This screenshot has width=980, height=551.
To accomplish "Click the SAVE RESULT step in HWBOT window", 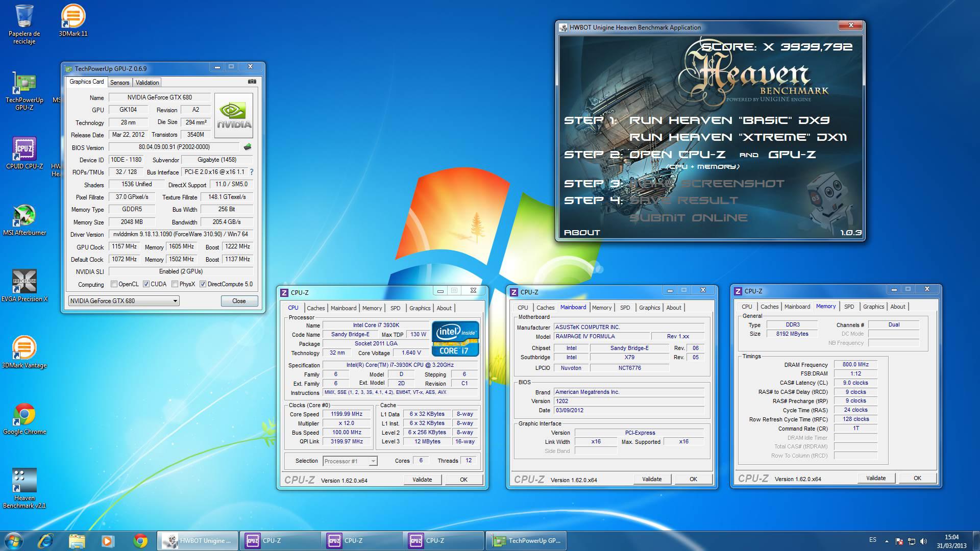I will pos(683,201).
